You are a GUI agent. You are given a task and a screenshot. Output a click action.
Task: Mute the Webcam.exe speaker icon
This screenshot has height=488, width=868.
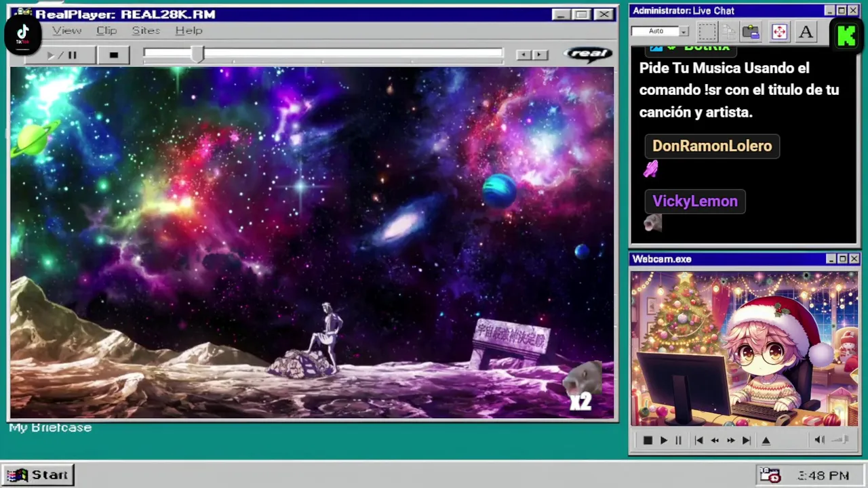[x=819, y=440]
